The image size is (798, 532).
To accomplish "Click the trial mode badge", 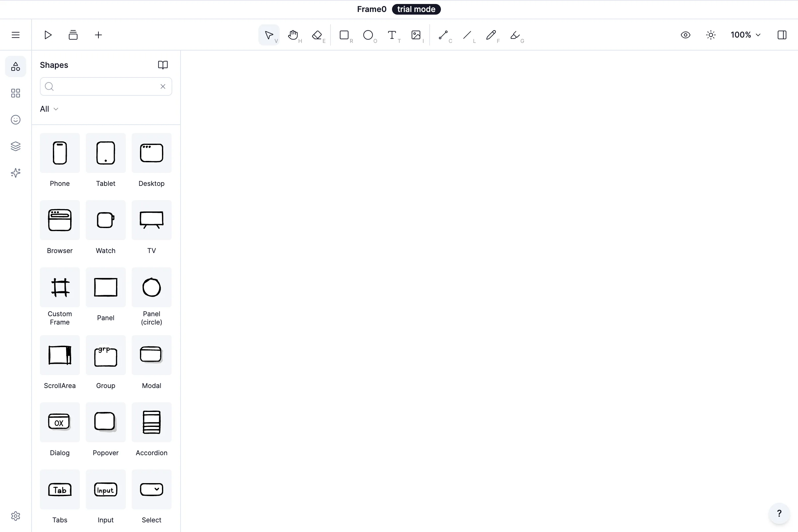I will pyautogui.click(x=416, y=9).
